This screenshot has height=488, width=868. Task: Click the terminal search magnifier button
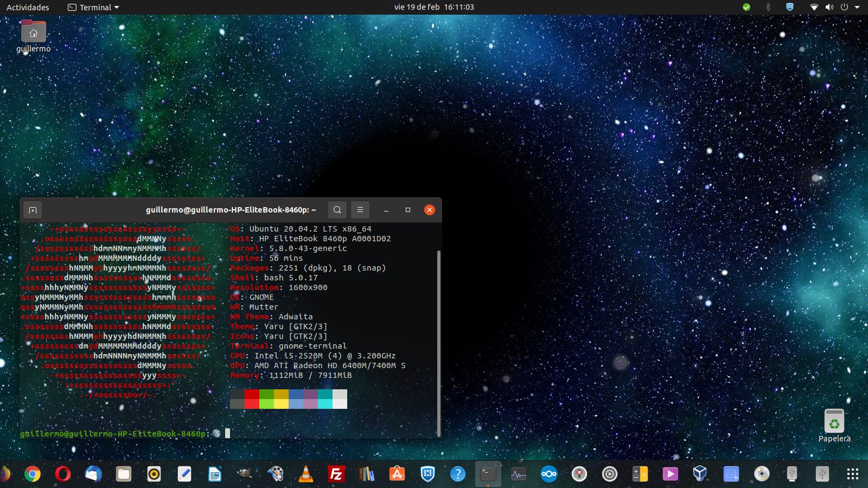[337, 210]
